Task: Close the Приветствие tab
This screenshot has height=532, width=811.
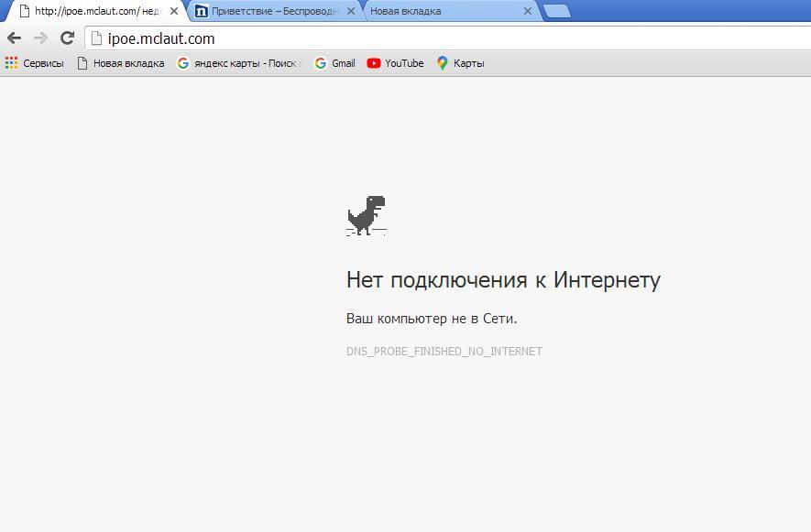Action: pyautogui.click(x=351, y=11)
